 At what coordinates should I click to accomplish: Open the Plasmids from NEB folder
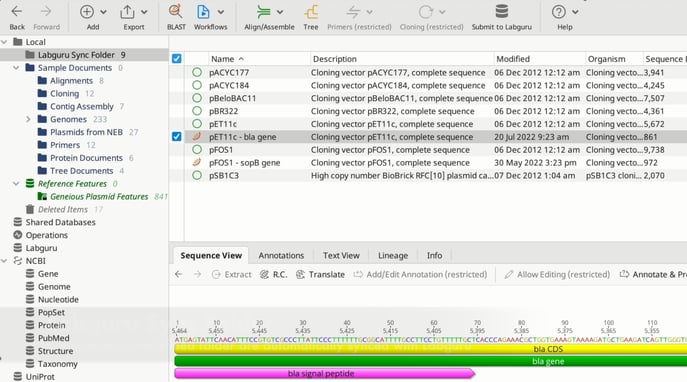(x=86, y=132)
